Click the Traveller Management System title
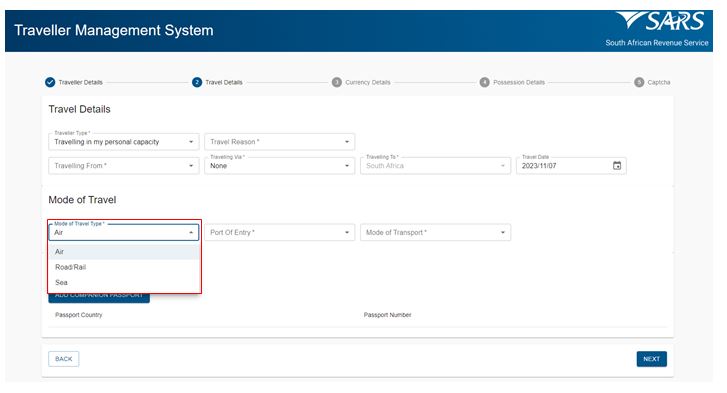727x393 pixels. pyautogui.click(x=114, y=30)
